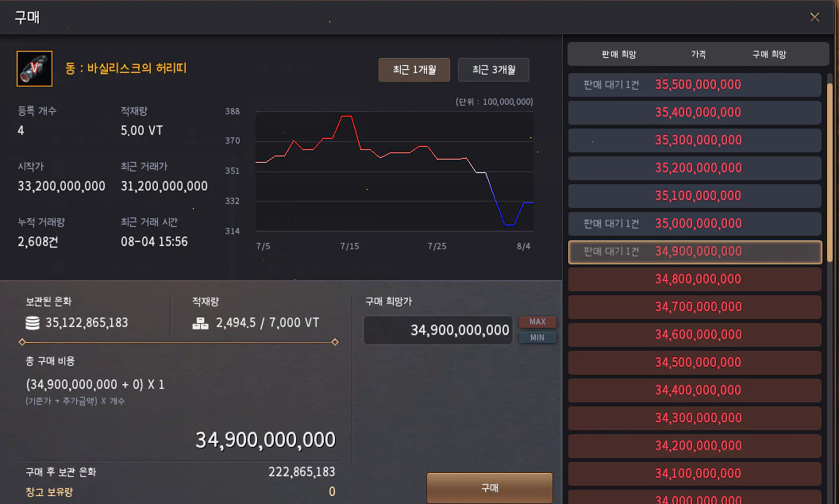Click the cost formula (34,900,000,000 + 0) X 1
The height and width of the screenshot is (504, 839).
[x=95, y=385]
